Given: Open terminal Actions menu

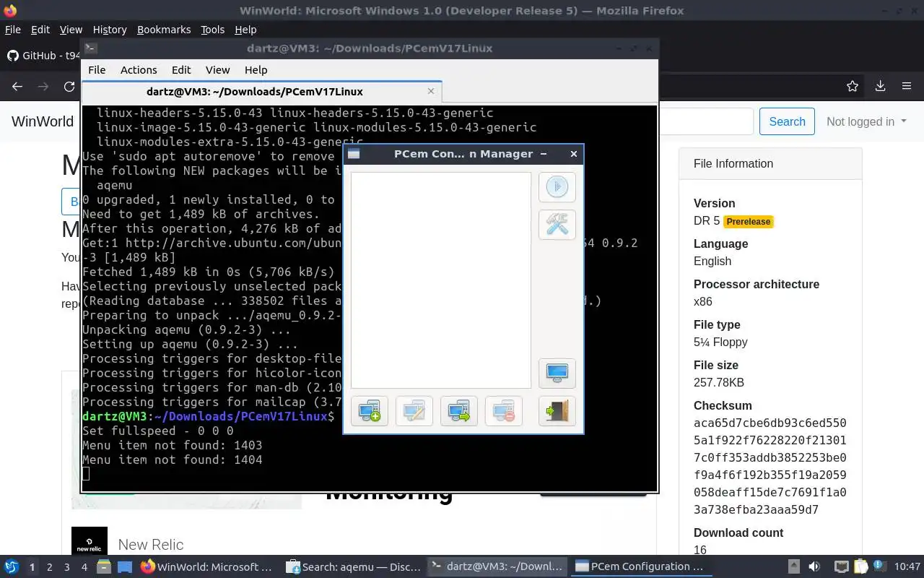Looking at the screenshot, I should 139,70.
